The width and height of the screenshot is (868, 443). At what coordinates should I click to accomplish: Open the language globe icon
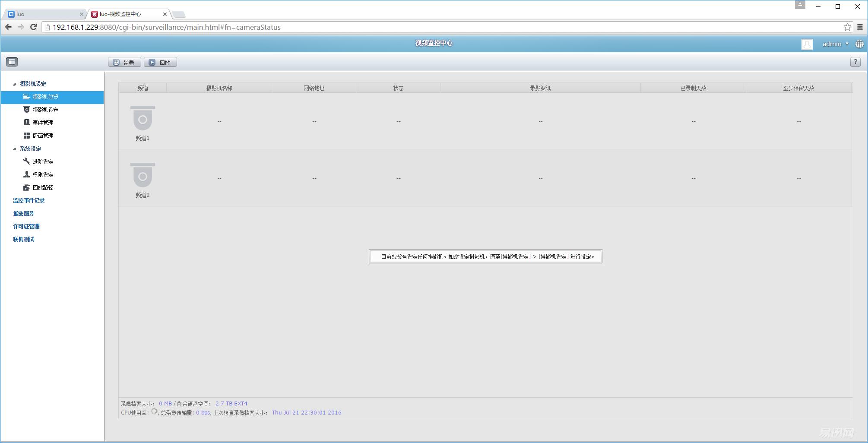click(x=859, y=44)
